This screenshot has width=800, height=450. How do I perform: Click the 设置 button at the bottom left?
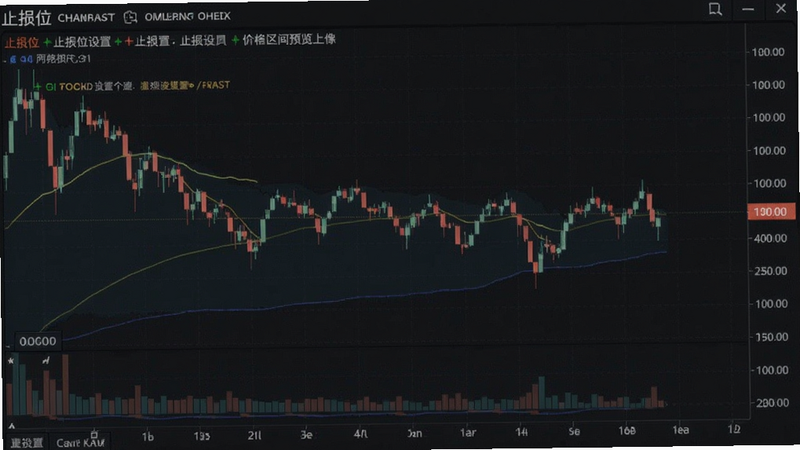click(27, 443)
